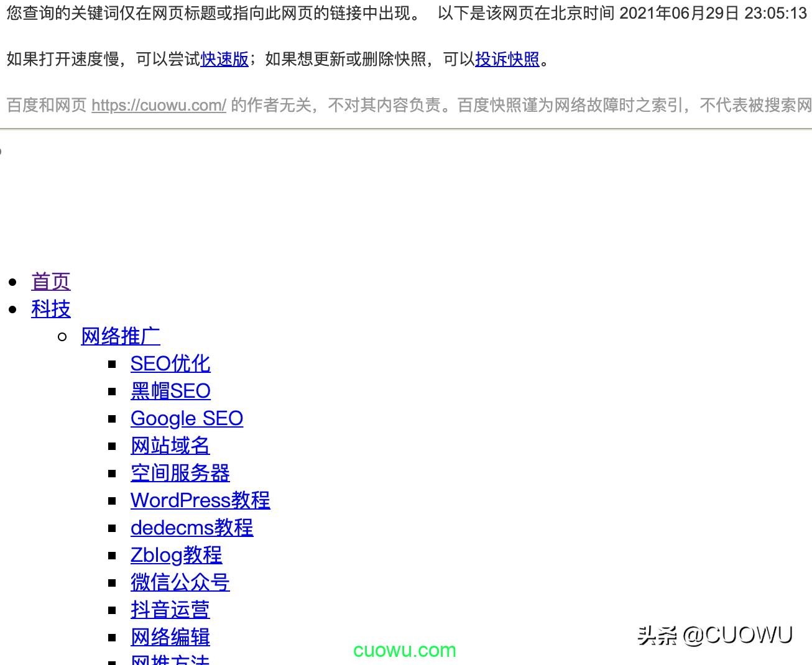Click the Zblog教程 link

click(x=176, y=555)
